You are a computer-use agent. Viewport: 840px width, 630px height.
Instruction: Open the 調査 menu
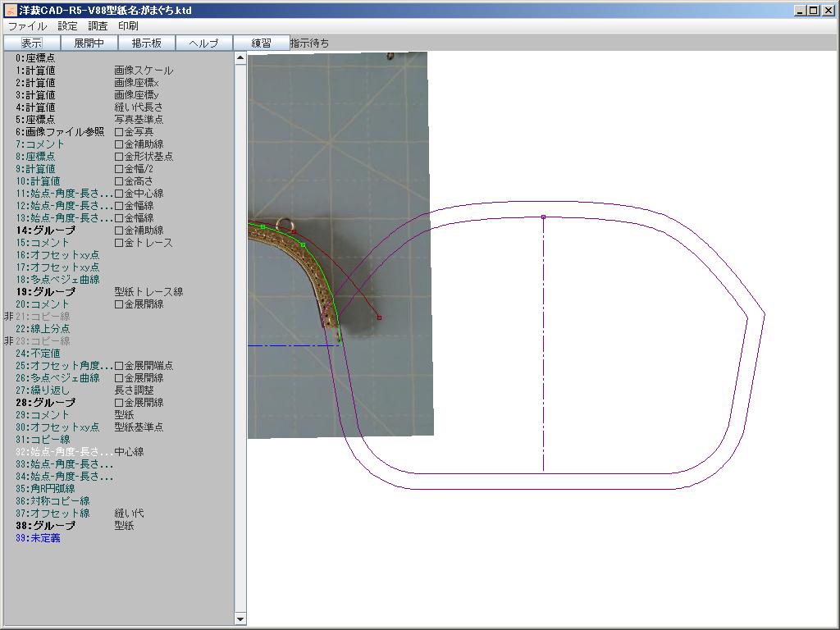(98, 25)
